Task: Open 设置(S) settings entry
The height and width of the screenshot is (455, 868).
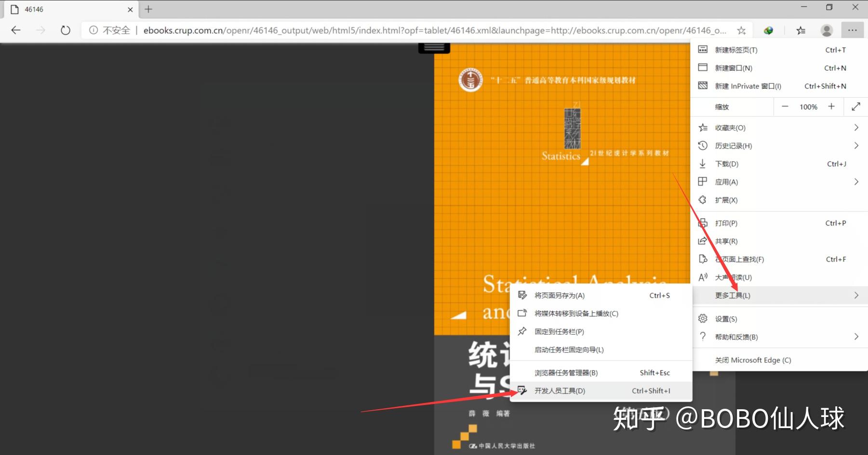Action: 779,319
